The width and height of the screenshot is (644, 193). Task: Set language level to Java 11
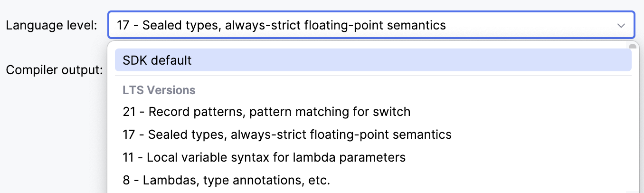click(264, 157)
